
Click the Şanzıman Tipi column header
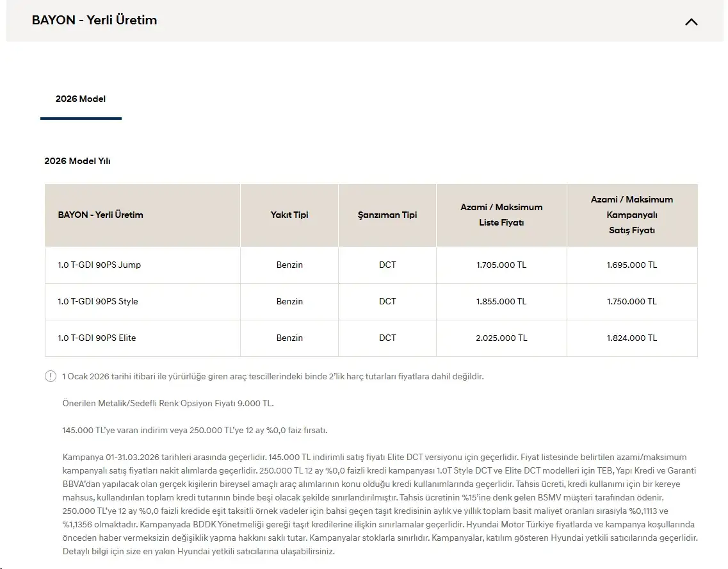coord(387,215)
